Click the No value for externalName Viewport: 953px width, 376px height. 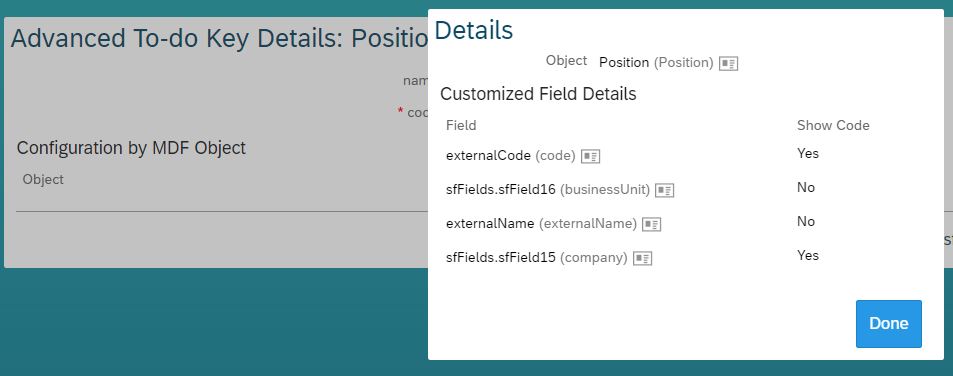coord(805,222)
